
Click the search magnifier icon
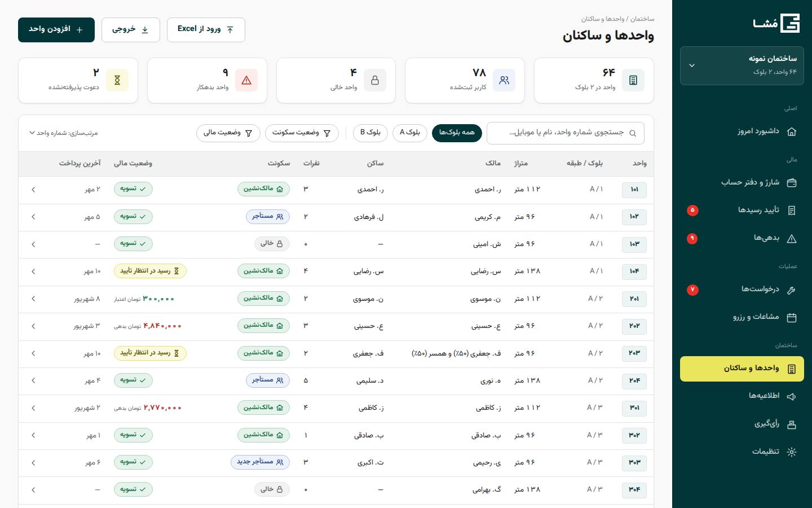pos(633,133)
